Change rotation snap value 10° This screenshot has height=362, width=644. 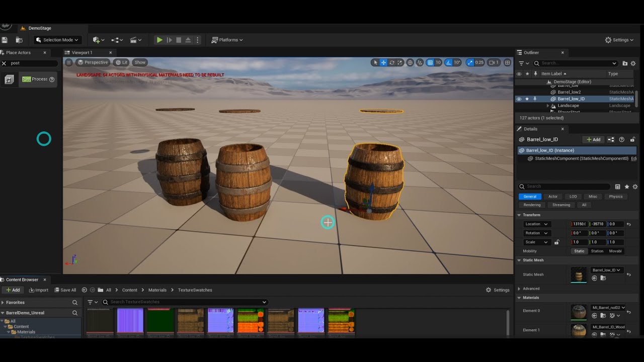pyautogui.click(x=457, y=62)
